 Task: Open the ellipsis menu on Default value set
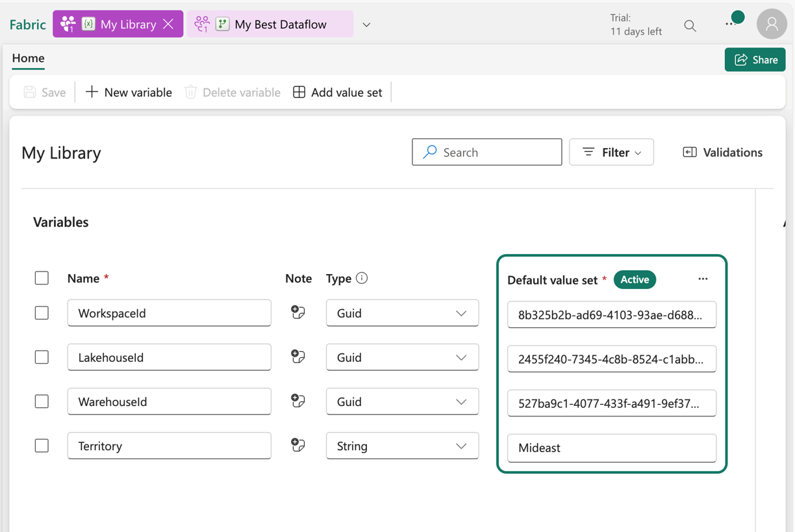[x=703, y=279]
